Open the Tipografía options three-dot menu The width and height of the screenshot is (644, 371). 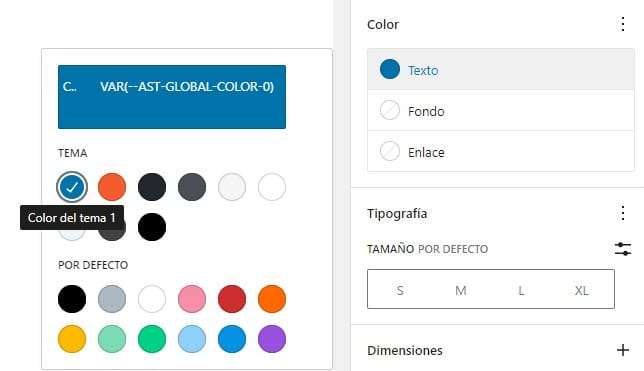[623, 213]
